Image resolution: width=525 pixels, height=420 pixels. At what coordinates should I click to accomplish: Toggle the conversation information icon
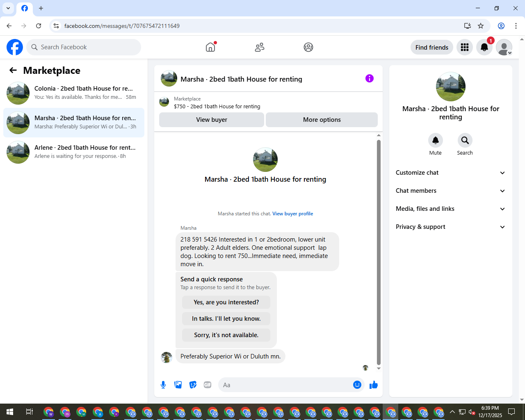[x=370, y=78]
